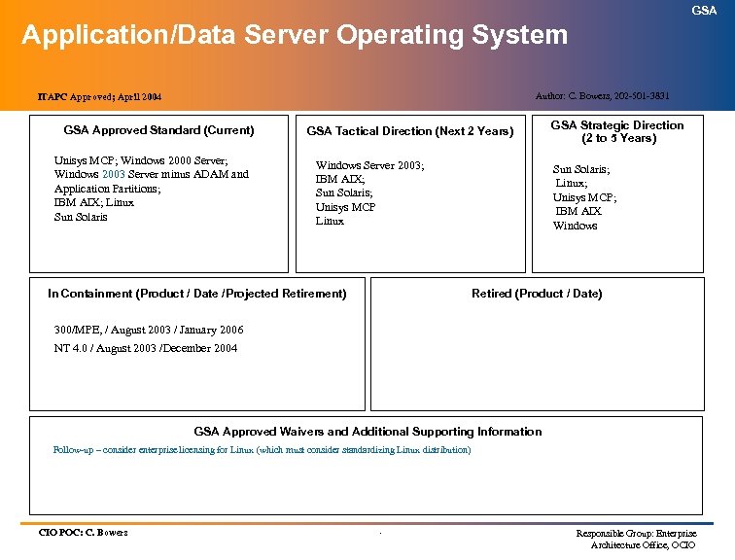The image size is (735, 560).
Task: Click 'Author: C. Bowers, 202-501-3831' text
Action: coord(603,96)
